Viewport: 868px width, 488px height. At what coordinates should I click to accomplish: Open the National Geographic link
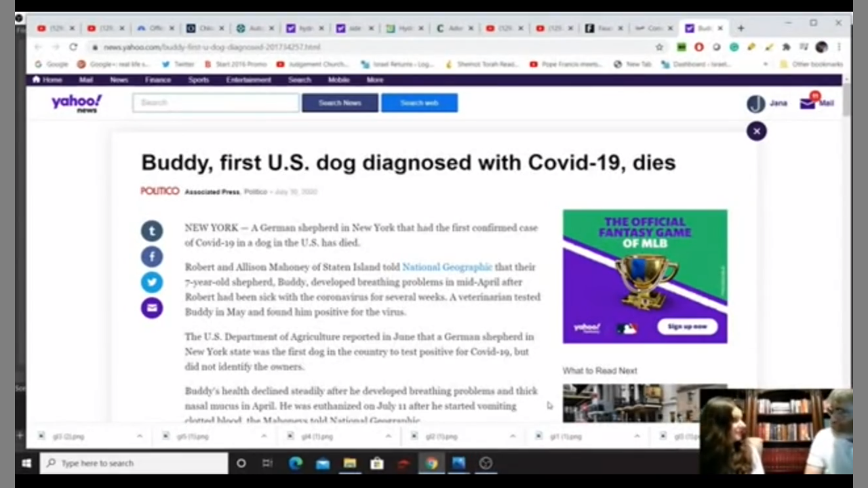[x=447, y=267]
